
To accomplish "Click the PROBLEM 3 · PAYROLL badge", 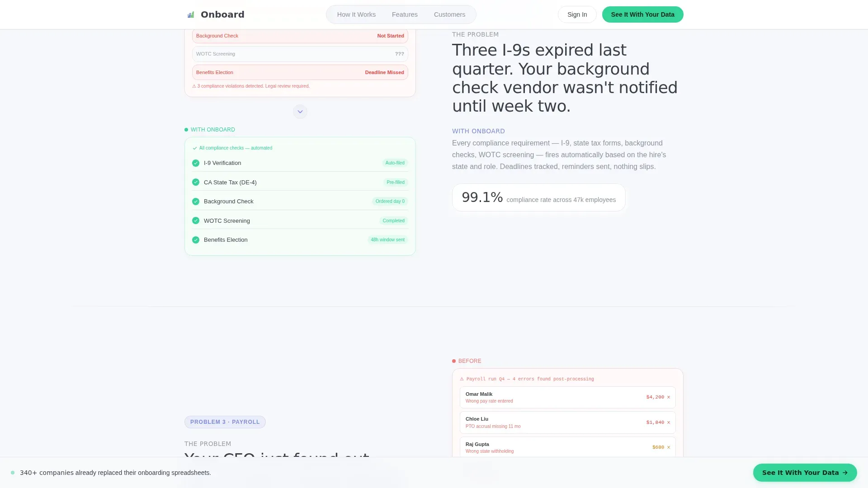I will [x=225, y=422].
